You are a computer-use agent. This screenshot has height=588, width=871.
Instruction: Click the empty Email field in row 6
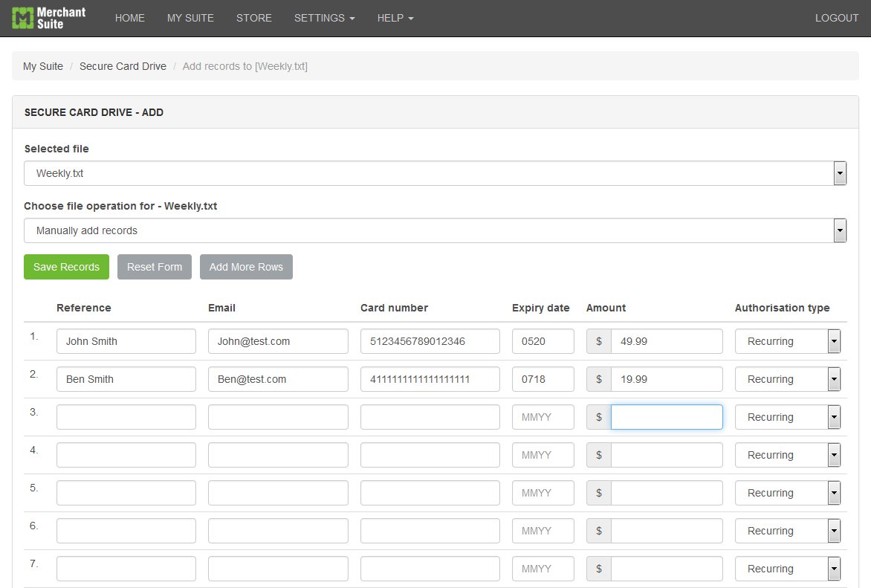point(278,531)
